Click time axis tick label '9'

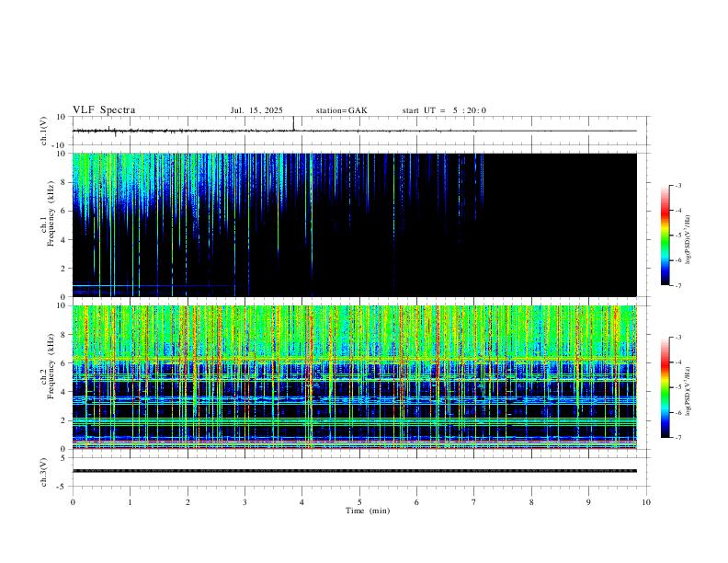click(588, 502)
